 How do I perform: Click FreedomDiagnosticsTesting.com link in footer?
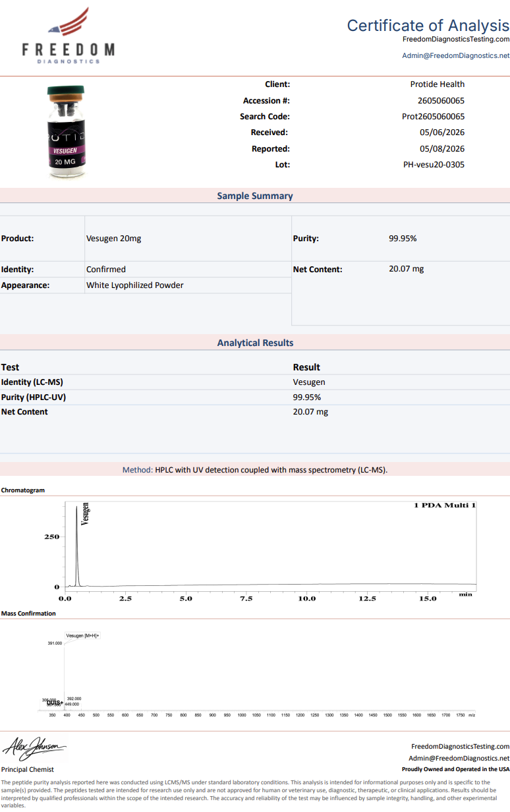(x=460, y=747)
